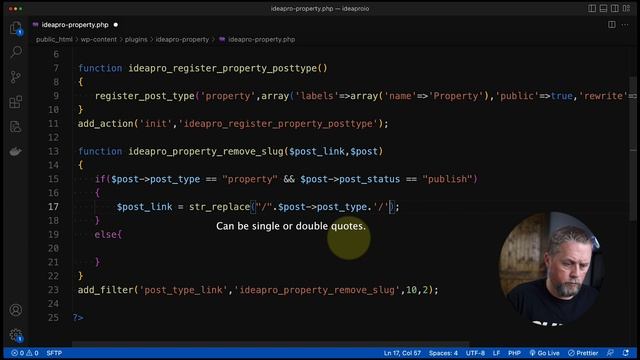Show errors and warnings in status bar
Image resolution: width=640 pixels, height=360 pixels.
25,353
